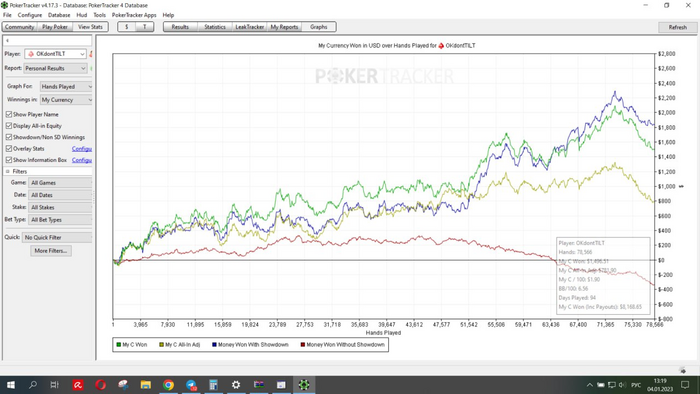Open the Windows taskbar search
700x394 pixels.
[x=33, y=385]
